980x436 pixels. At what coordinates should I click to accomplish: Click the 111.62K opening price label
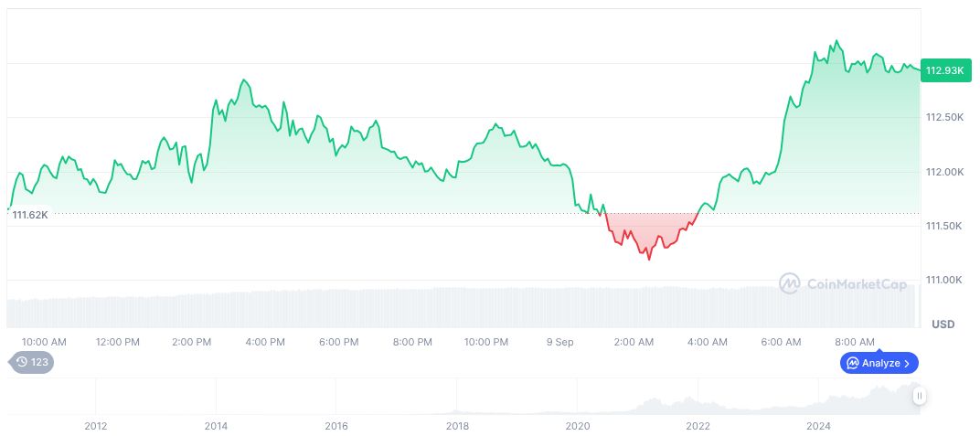point(30,215)
